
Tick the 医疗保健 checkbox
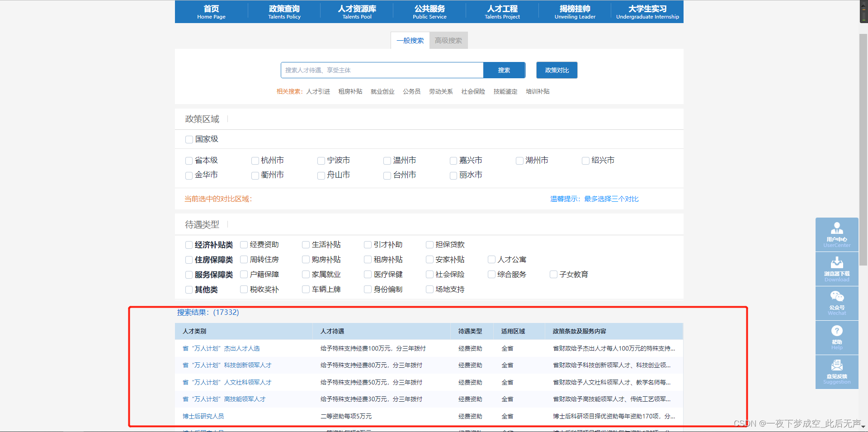[x=368, y=275]
